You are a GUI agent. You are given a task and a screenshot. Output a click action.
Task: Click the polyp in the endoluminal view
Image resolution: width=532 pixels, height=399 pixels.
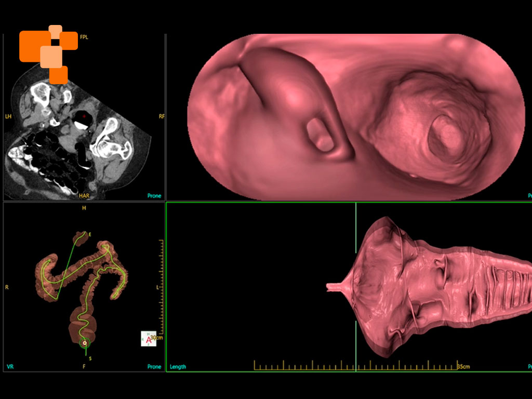point(321,137)
